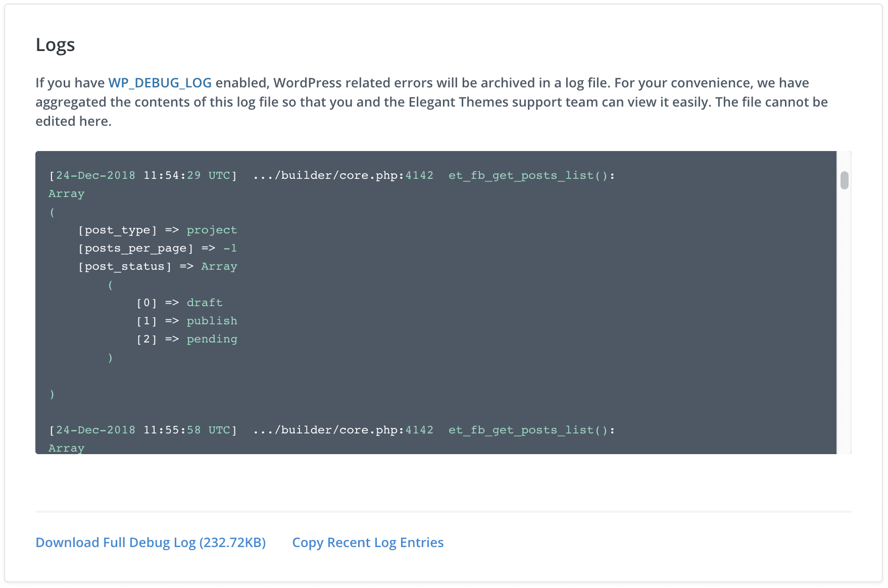888x588 pixels.
Task: Click the [posts_per_page] key in log
Action: (x=135, y=249)
